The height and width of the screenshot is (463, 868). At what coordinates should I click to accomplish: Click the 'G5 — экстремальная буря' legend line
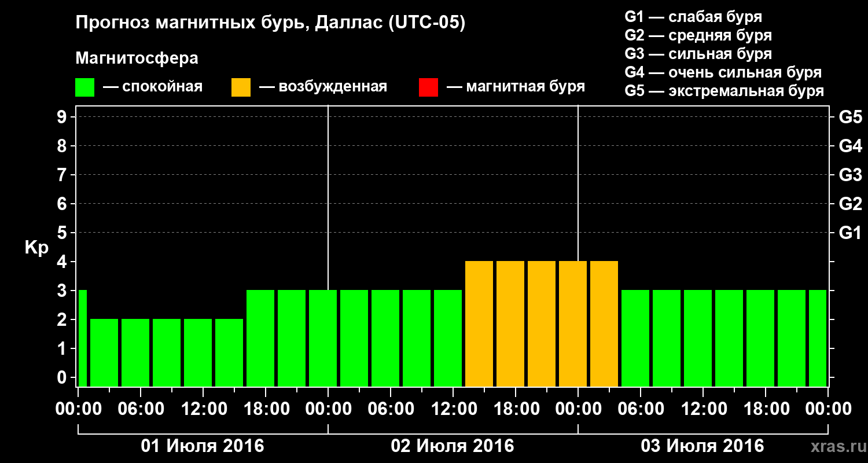click(724, 91)
